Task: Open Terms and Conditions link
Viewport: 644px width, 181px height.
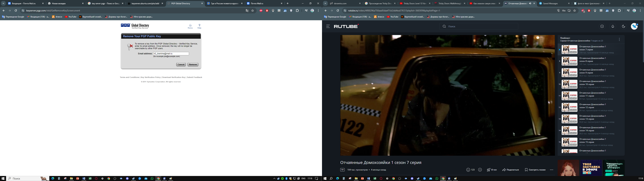Action: coord(129,77)
